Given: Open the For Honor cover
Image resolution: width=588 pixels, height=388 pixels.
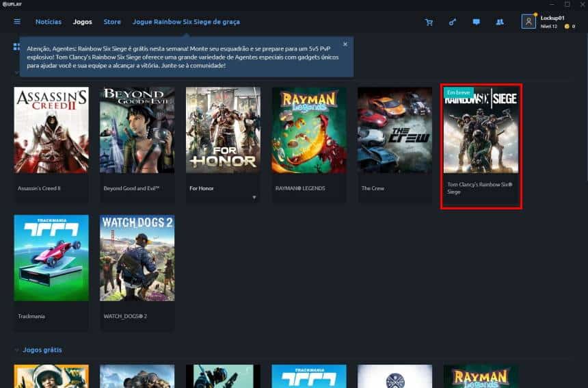Looking at the screenshot, I should coord(223,130).
